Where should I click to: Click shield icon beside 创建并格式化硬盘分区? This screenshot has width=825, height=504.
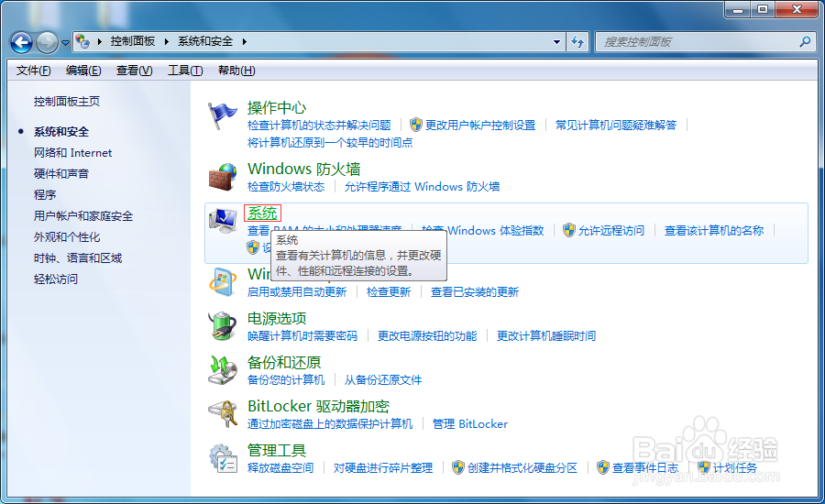click(x=458, y=467)
